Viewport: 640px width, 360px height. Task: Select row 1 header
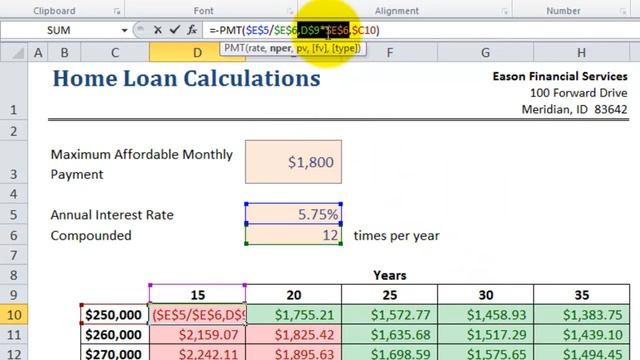[13, 91]
